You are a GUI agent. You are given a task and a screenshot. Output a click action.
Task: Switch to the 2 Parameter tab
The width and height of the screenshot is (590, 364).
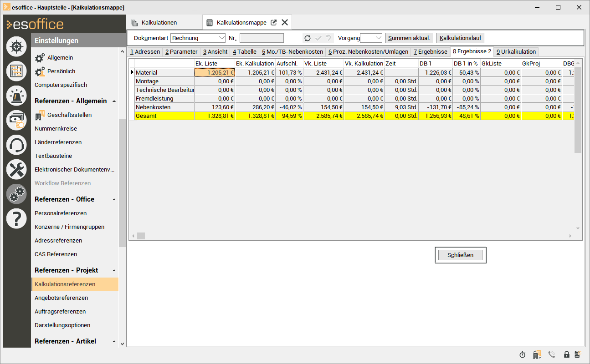click(181, 52)
